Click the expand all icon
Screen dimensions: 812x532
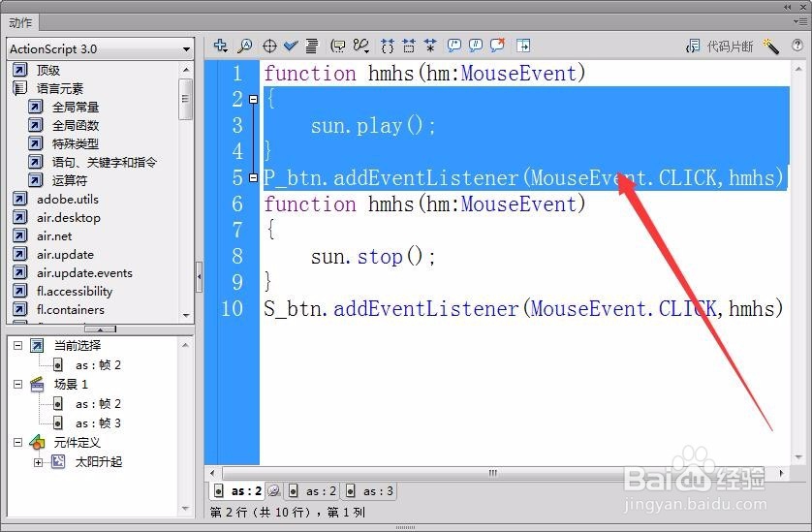tap(430, 47)
